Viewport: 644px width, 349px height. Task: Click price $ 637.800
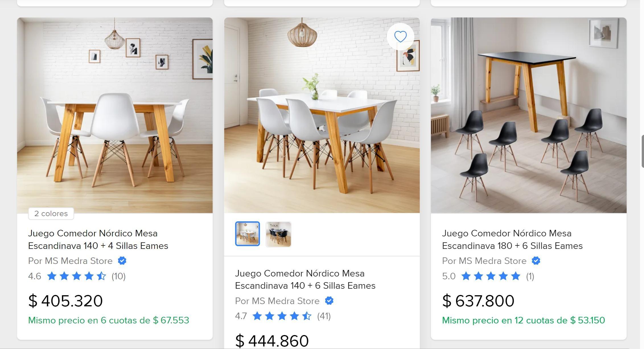(478, 301)
